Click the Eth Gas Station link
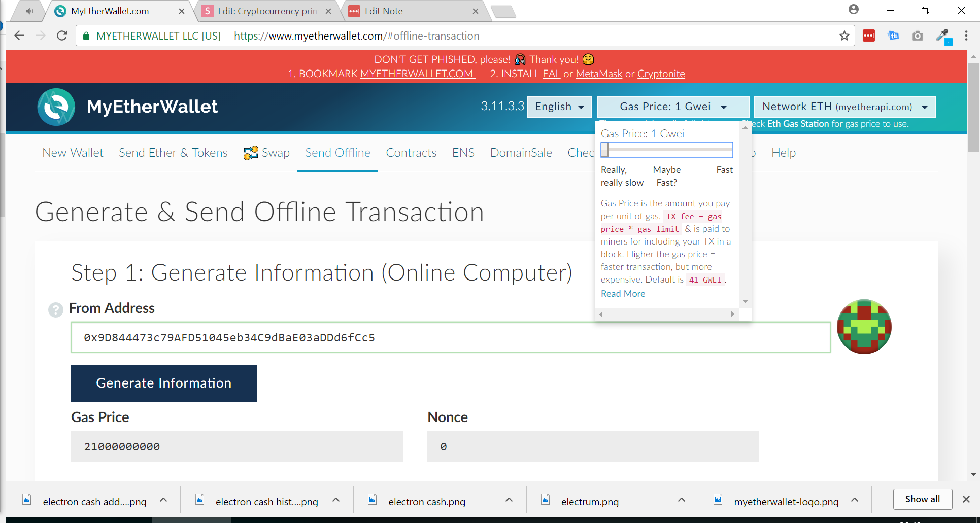 (798, 124)
